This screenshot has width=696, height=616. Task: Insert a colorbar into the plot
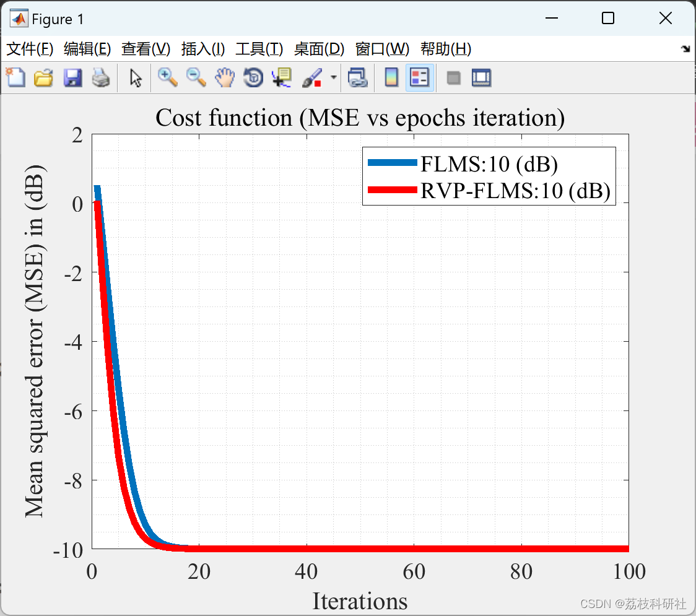[391, 77]
